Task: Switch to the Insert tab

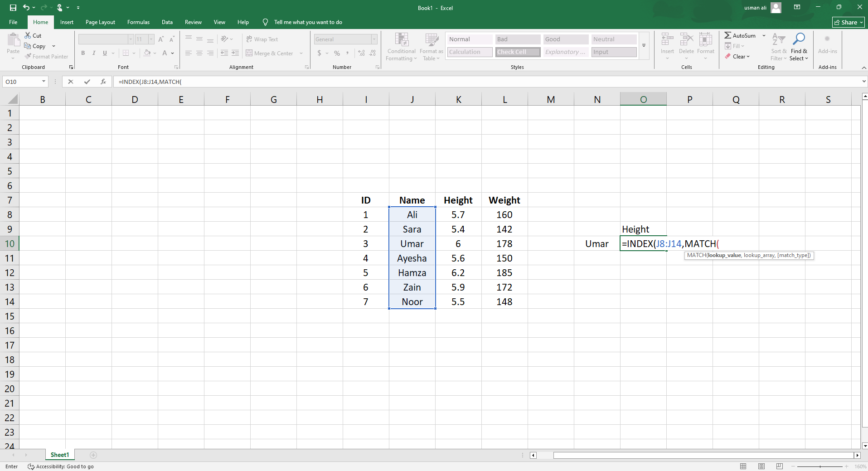Action: tap(67, 22)
